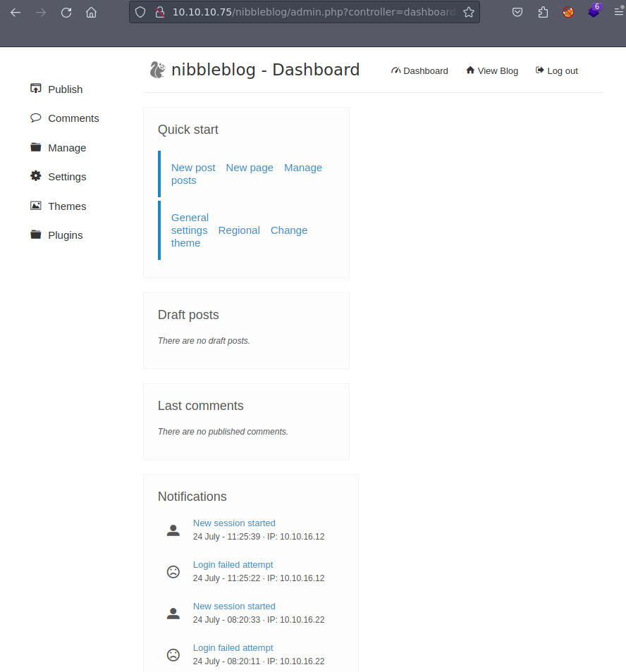
Task: Click the nibbleblog squirrel logo
Action: 156,70
